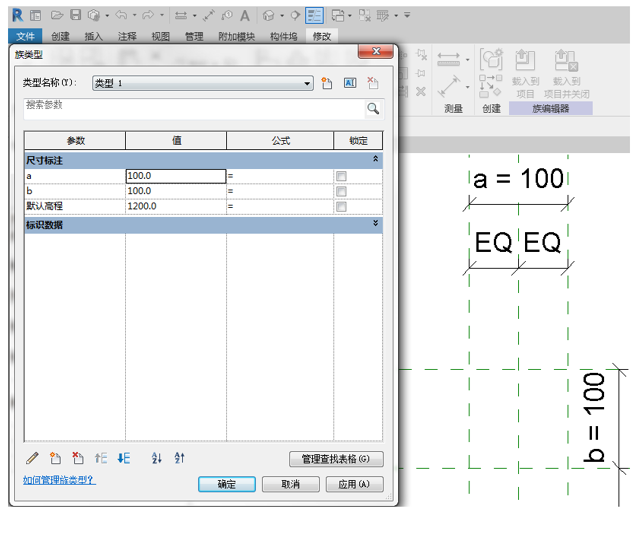Click the Open folder icon in quick access toolbar
The height and width of the screenshot is (533, 643).
coord(57,15)
